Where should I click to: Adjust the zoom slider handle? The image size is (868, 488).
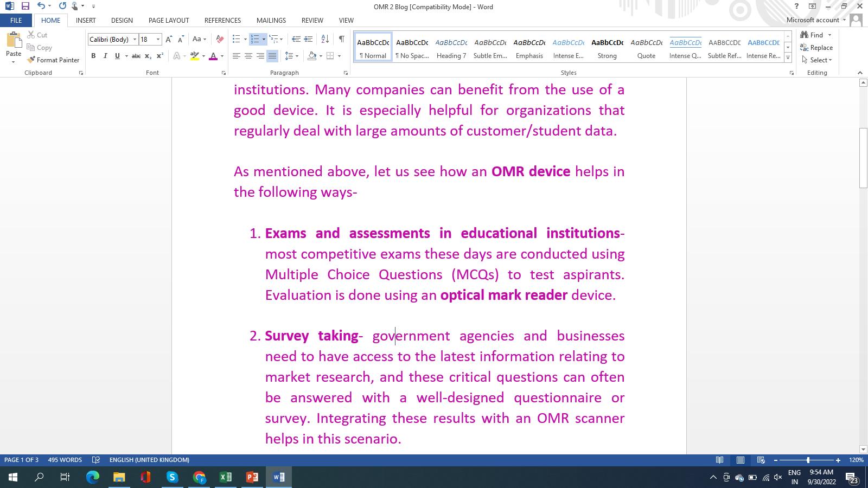point(808,460)
